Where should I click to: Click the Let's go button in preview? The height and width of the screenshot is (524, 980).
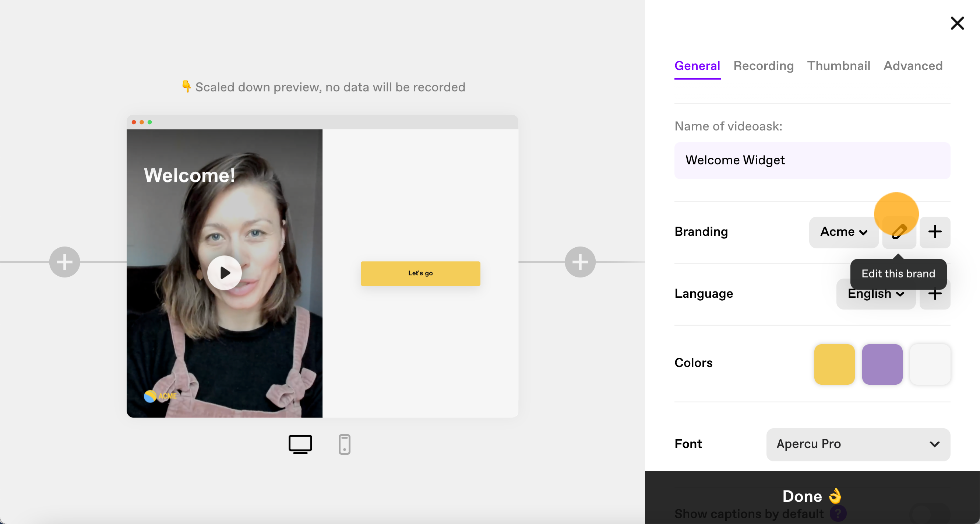pyautogui.click(x=420, y=273)
